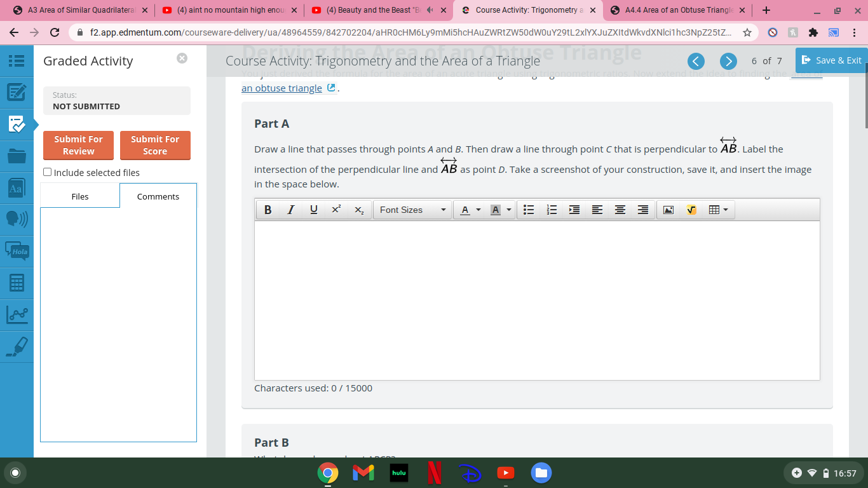
Task: Open the equation editor in the toolbar
Action: click(x=691, y=210)
